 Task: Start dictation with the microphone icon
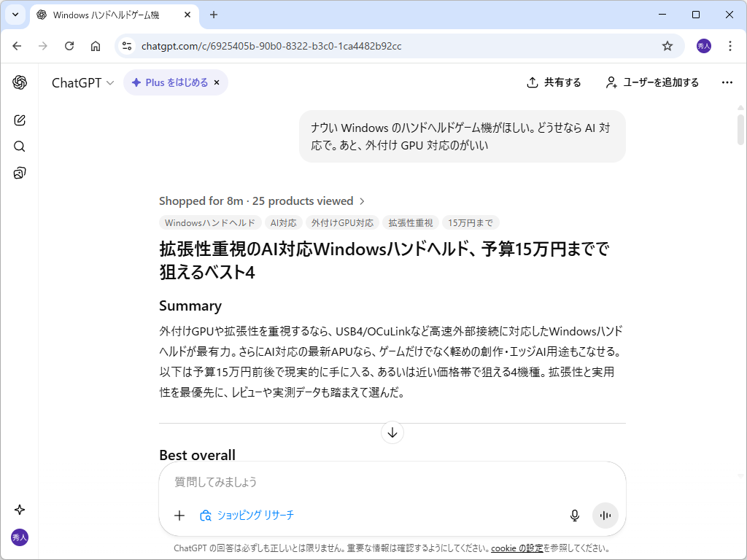[x=574, y=515]
